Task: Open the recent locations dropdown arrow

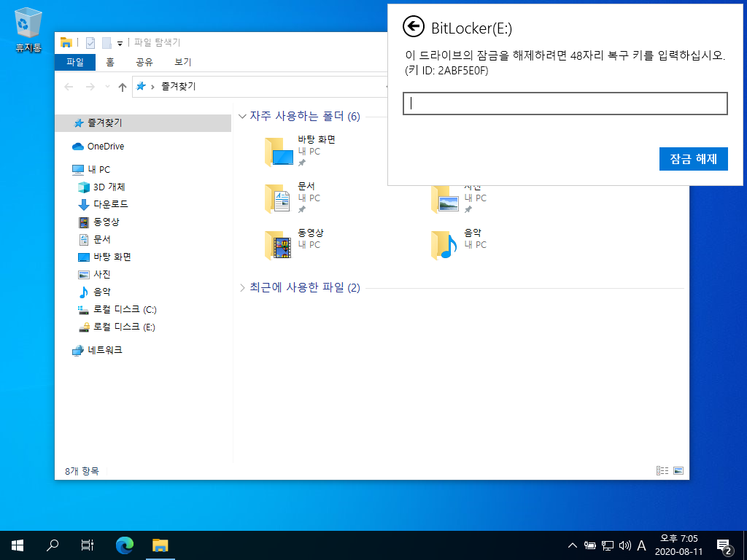Action: click(x=107, y=87)
